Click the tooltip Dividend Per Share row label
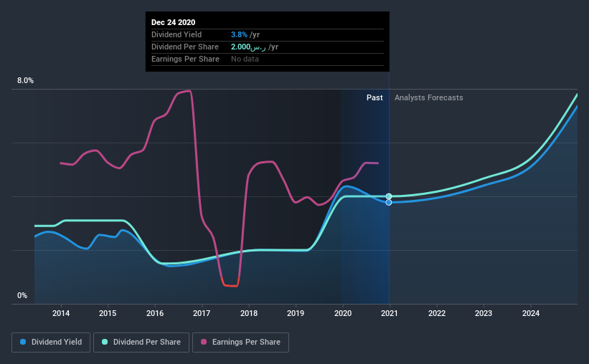 [x=185, y=47]
